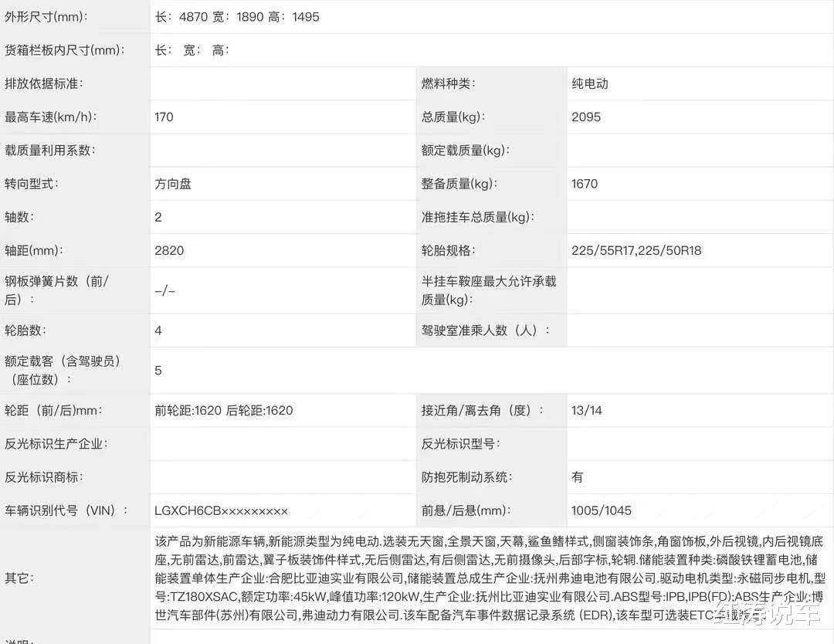Click the 整备质量(kg) label
This screenshot has width=834, height=644.
[x=459, y=184]
